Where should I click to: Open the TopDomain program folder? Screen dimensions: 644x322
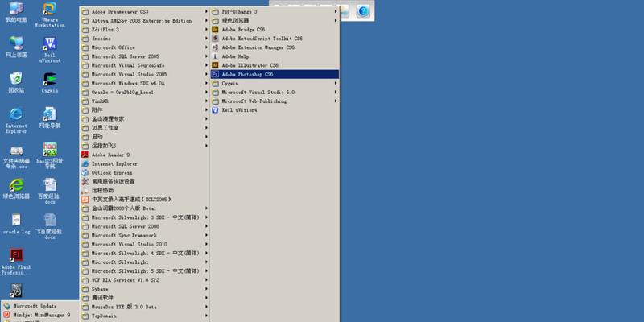pyautogui.click(x=145, y=316)
